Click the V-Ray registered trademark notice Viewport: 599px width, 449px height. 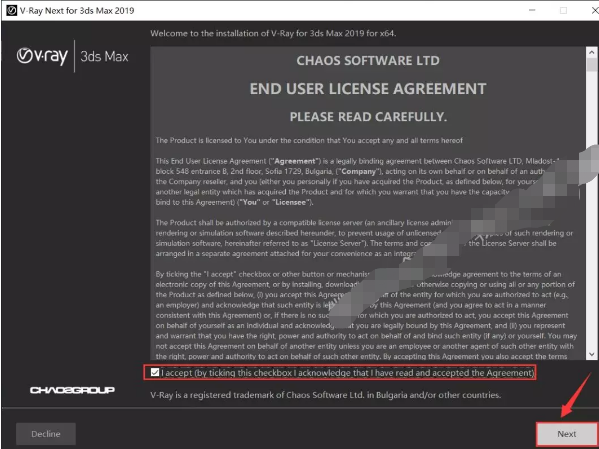pyautogui.click(x=325, y=395)
